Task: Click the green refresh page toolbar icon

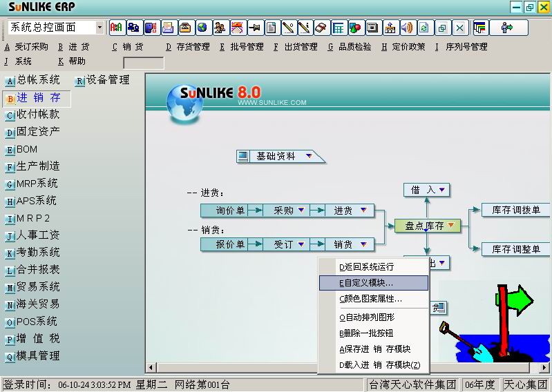Action: (x=425, y=28)
